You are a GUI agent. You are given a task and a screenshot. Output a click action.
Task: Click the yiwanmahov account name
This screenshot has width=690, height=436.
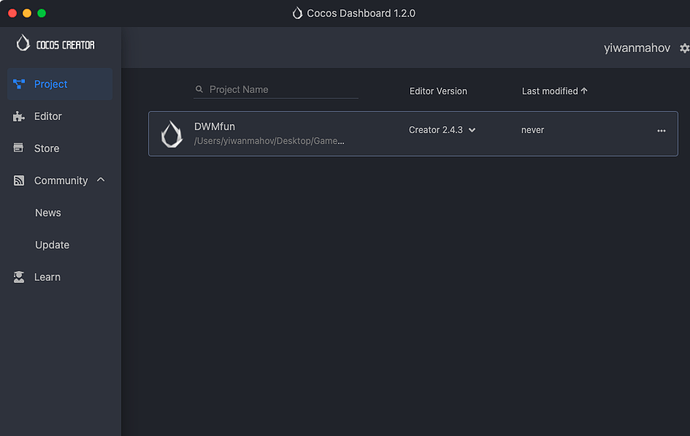pos(636,48)
